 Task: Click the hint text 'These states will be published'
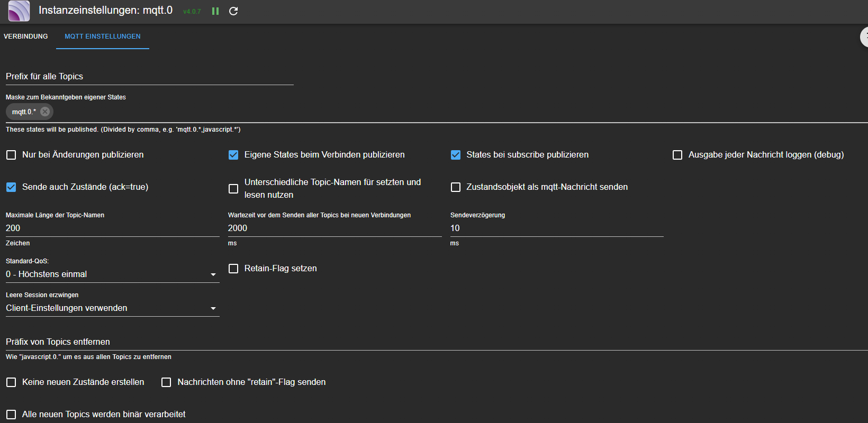(x=123, y=130)
